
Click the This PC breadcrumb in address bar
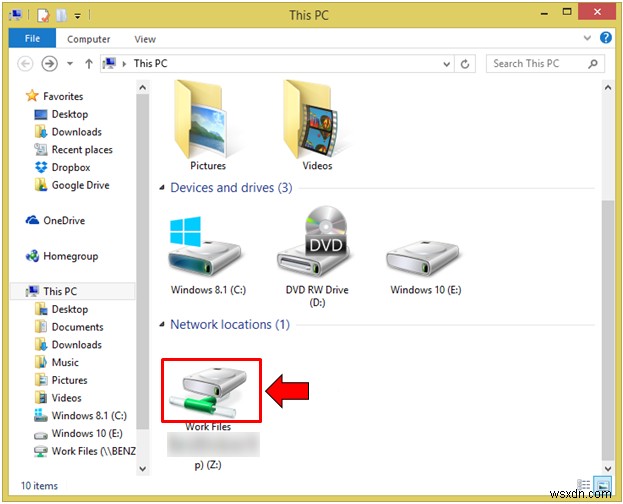[x=150, y=64]
